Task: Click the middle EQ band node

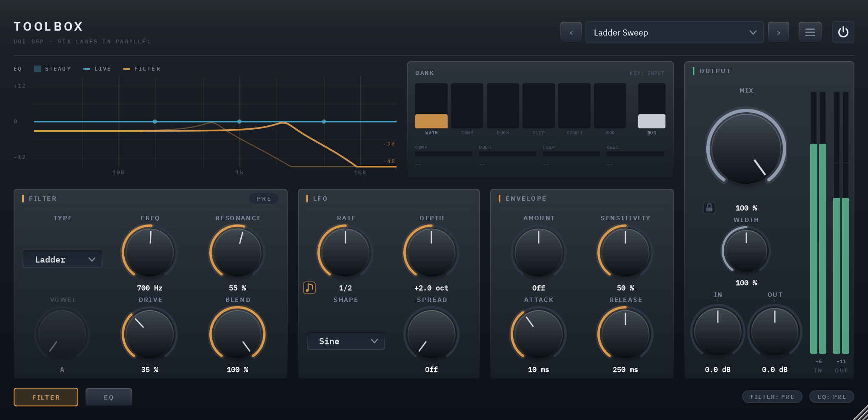Action: [239, 122]
